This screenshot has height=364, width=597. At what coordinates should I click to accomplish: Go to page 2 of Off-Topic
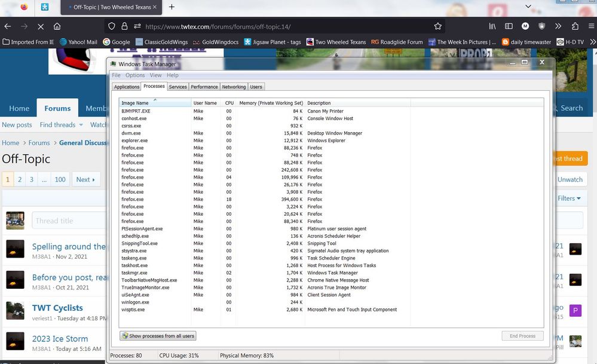point(20,179)
